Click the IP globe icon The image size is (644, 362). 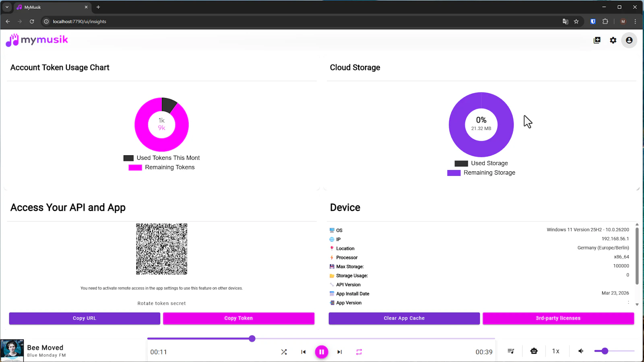pos(332,239)
